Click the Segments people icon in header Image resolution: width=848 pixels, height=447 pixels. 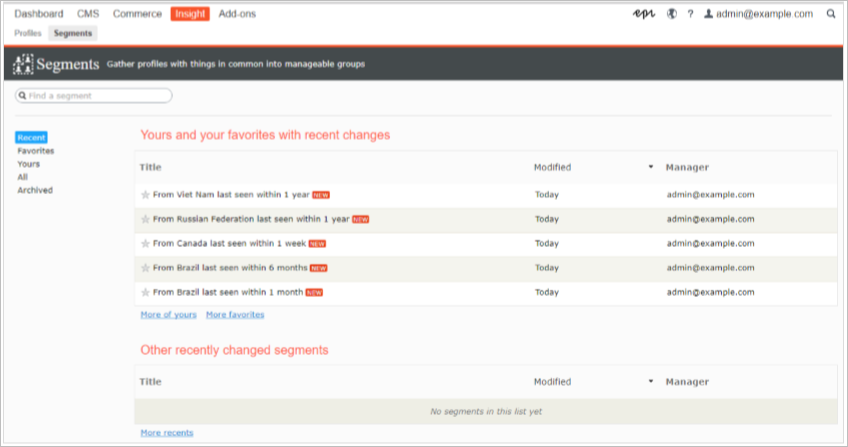pyautogui.click(x=23, y=65)
